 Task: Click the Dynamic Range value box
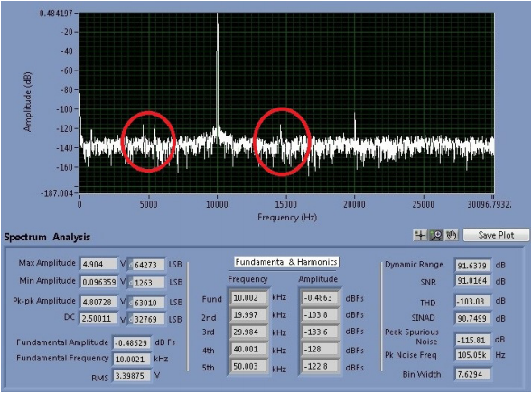pyautogui.click(x=472, y=265)
